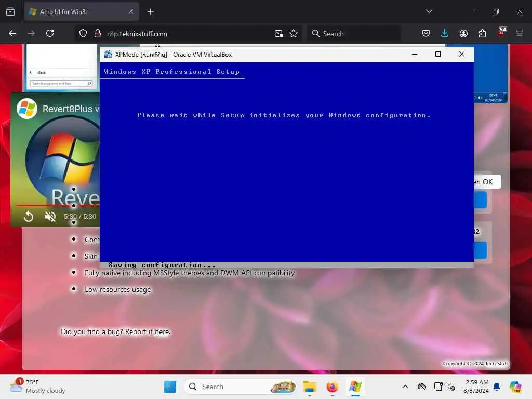Restore down the Firefox window
532x399 pixels.
[x=496, y=11]
